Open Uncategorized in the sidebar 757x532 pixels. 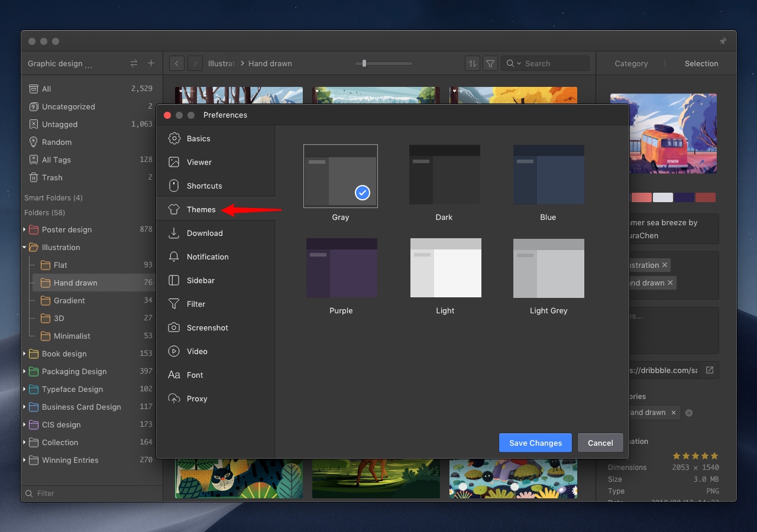[92, 106]
